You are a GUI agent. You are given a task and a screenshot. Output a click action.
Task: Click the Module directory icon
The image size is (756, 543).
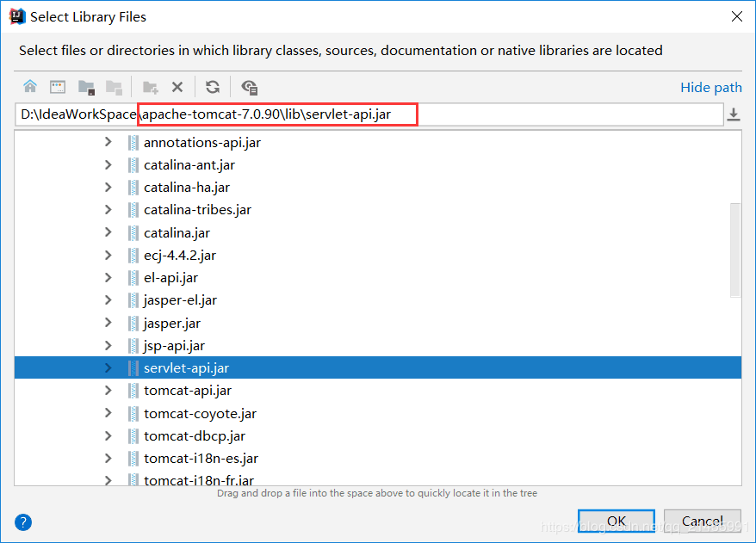click(x=114, y=87)
